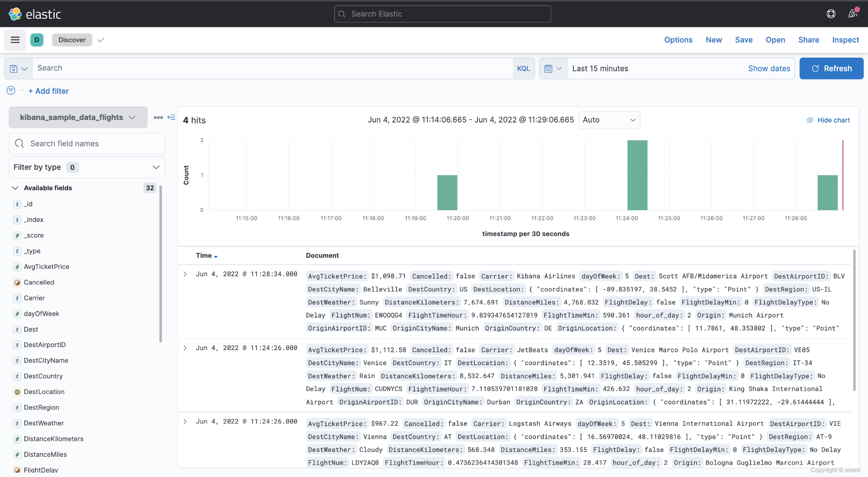Image resolution: width=868 pixels, height=477 pixels.
Task: Click the checkmark next to Discover
Action: [101, 40]
